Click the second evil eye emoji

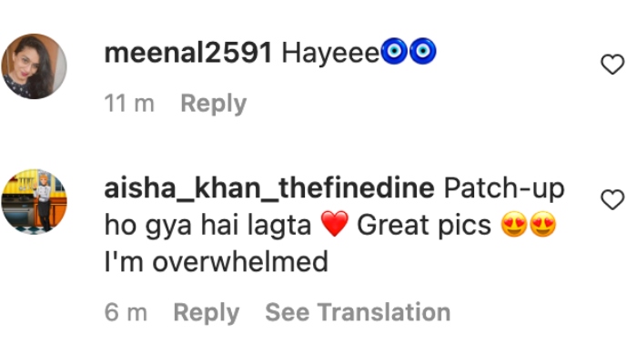[422, 51]
